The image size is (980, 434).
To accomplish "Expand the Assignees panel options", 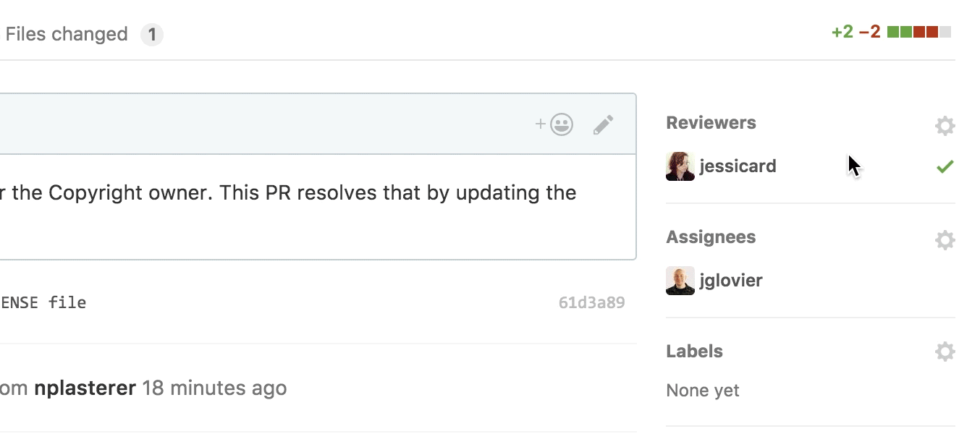I will tap(945, 239).
